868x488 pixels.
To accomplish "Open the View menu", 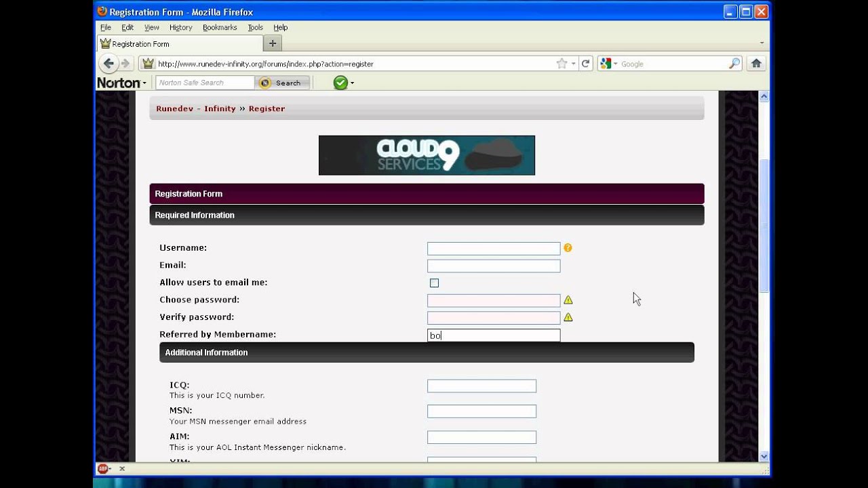I will (152, 28).
